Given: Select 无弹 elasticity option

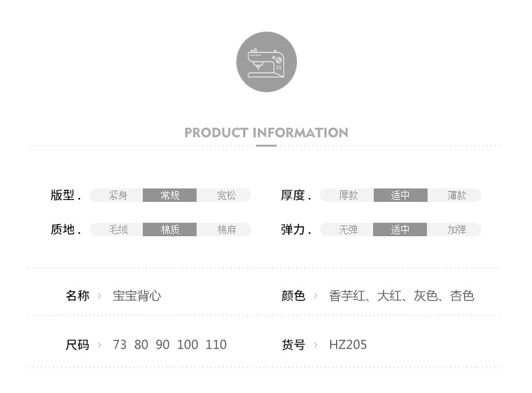Looking at the screenshot, I should (x=348, y=229).
